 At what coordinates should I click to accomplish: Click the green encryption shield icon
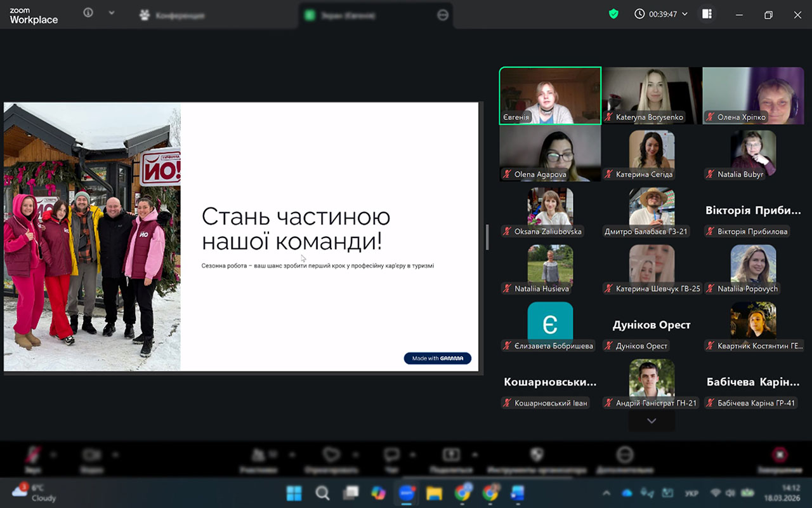coord(613,14)
